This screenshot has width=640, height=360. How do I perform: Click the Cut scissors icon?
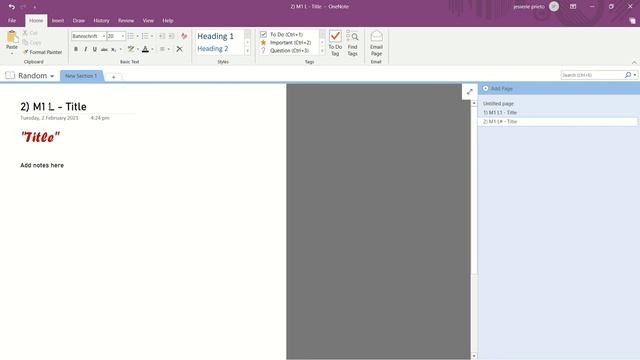pyautogui.click(x=25, y=33)
